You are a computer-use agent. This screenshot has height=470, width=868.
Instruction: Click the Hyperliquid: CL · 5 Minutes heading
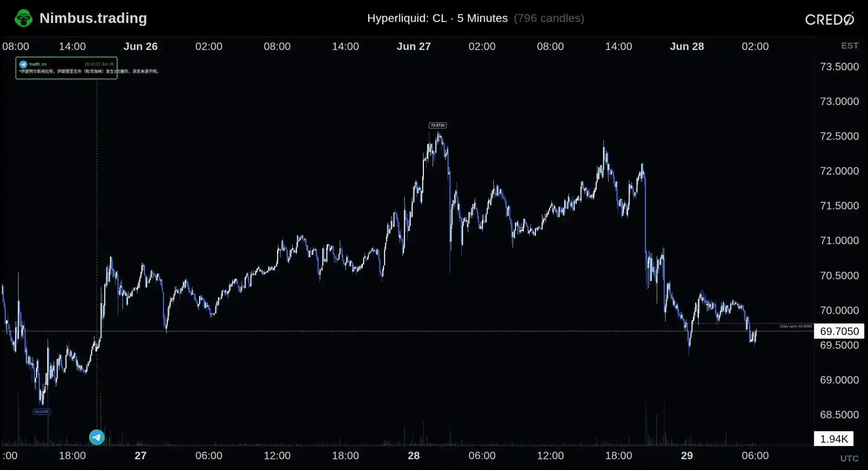tap(437, 18)
